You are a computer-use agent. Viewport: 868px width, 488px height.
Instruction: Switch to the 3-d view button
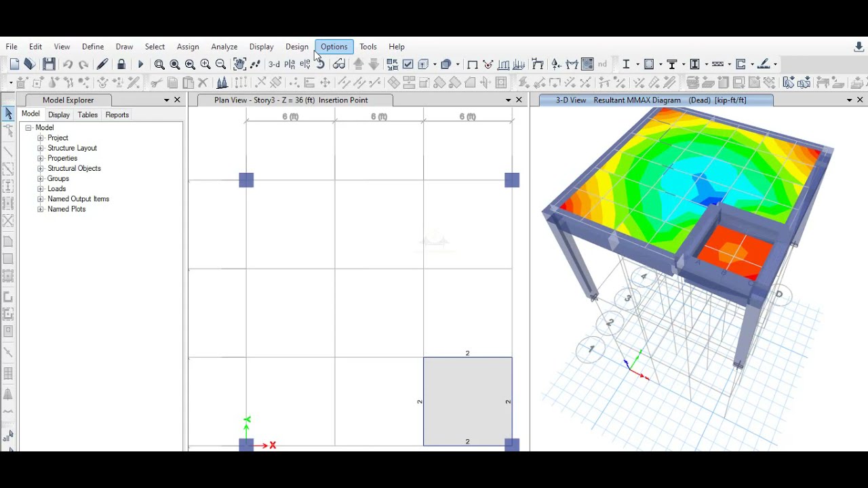[x=274, y=64]
